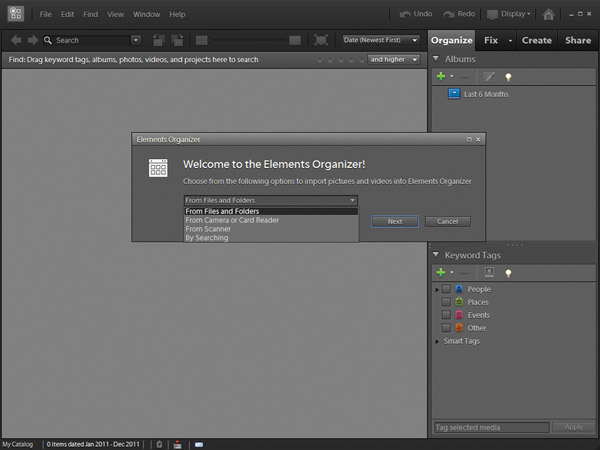Screen dimensions: 600x450
Task: Click the Undo button
Action: [x=416, y=14]
